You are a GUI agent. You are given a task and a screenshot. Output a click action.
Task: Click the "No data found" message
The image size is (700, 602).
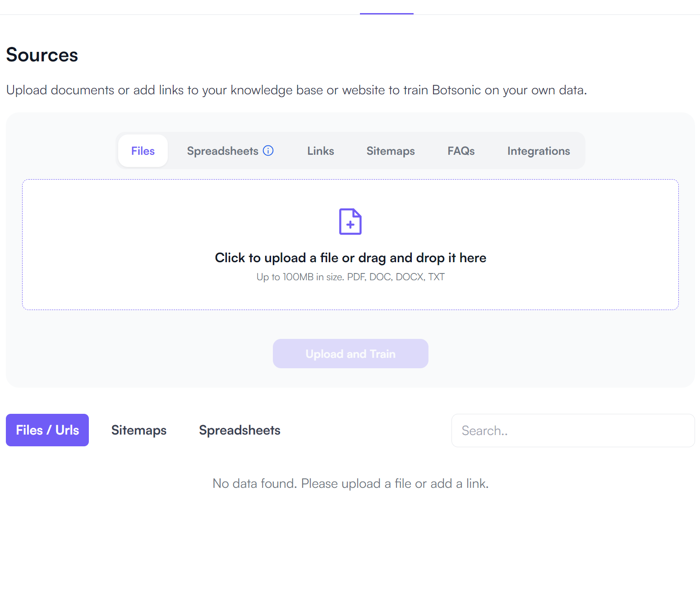[x=350, y=484]
